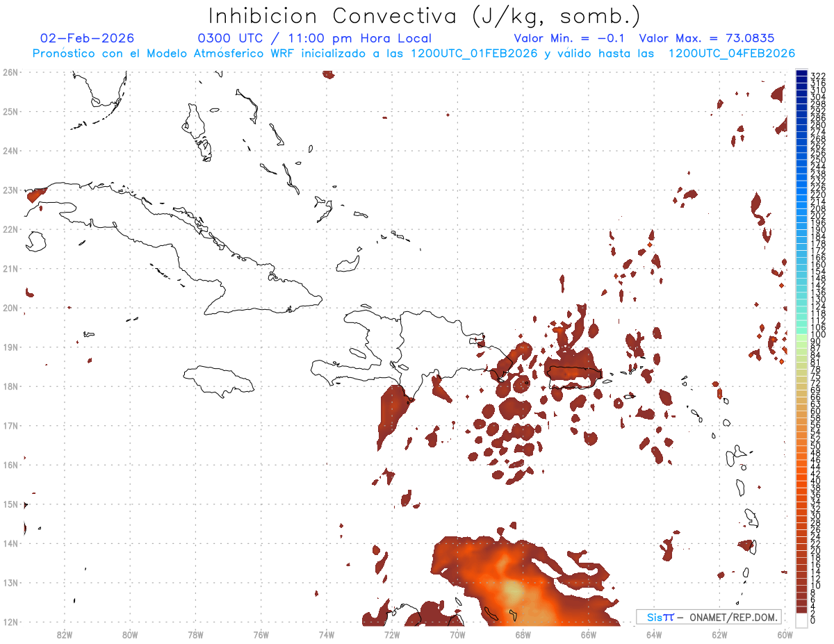Click the title Inhibicion Convectiva (J/kg, somb.)
The image size is (834, 644).
click(424, 16)
